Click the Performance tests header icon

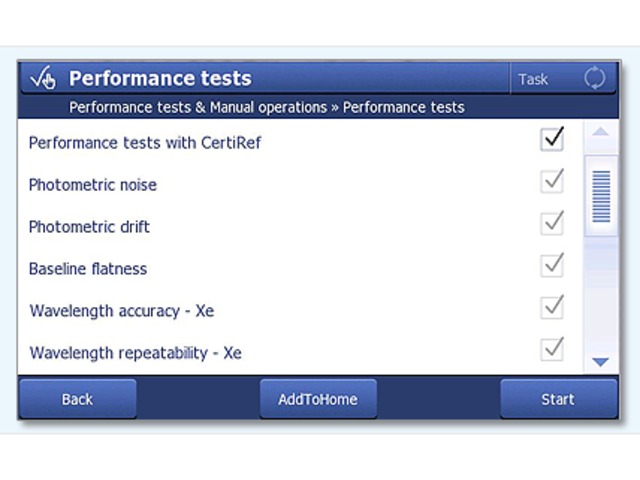[x=43, y=78]
